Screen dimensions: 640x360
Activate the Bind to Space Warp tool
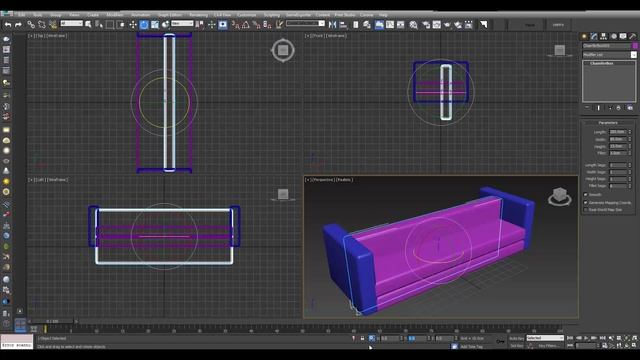click(53, 25)
